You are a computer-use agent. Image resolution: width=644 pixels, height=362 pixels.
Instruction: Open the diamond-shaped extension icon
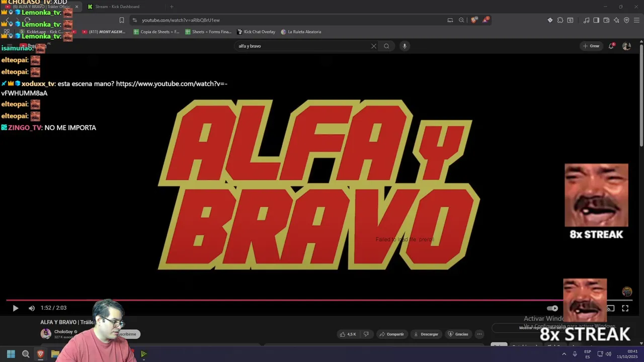pyautogui.click(x=550, y=20)
